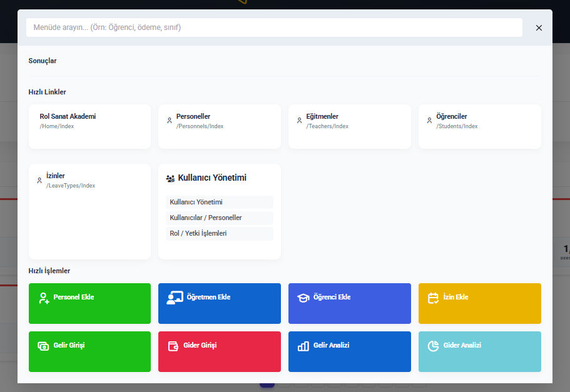Image resolution: width=570 pixels, height=392 pixels.
Task: Select Kullanıcılar / Personeller menu item
Action: click(219, 218)
